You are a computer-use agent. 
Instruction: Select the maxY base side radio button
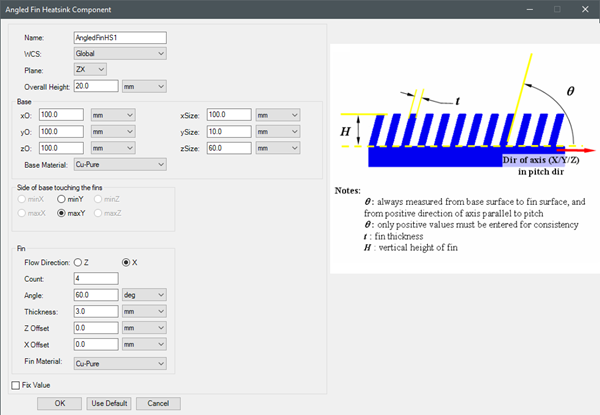pyautogui.click(x=61, y=213)
